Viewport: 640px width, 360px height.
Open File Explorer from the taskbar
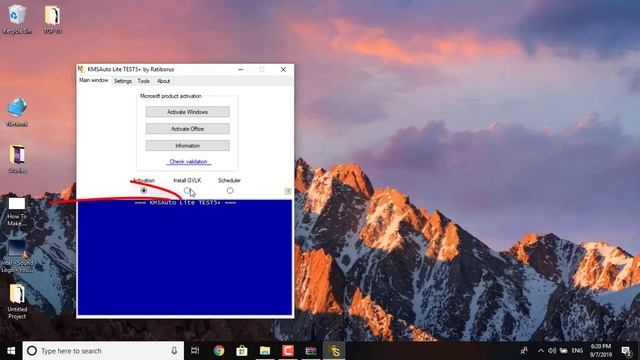click(265, 351)
